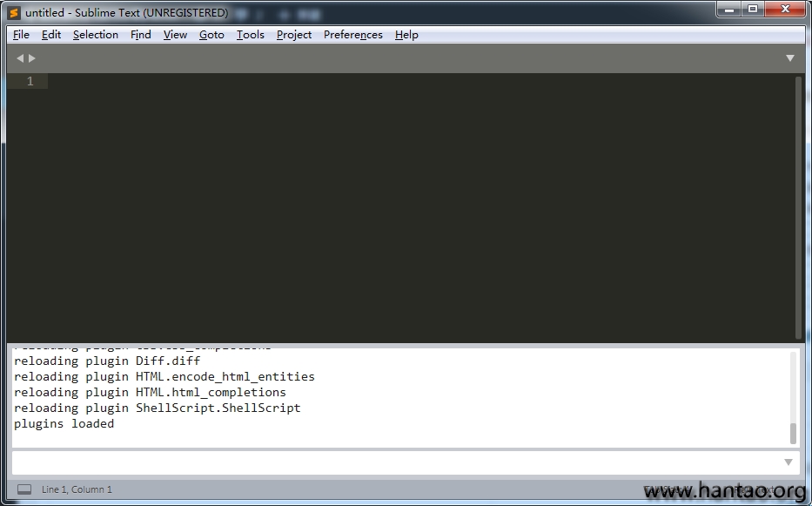Open the Goto menu
This screenshot has width=812, height=506.
coord(211,35)
